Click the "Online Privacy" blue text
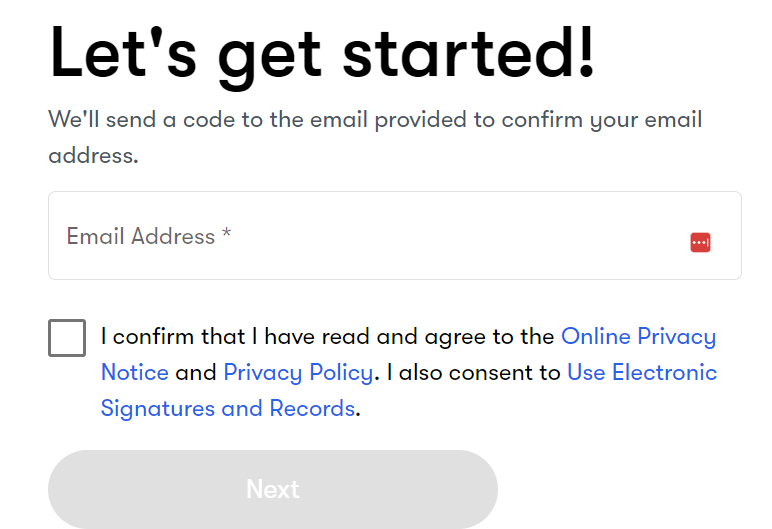This screenshot has height=529, width=772. point(639,337)
